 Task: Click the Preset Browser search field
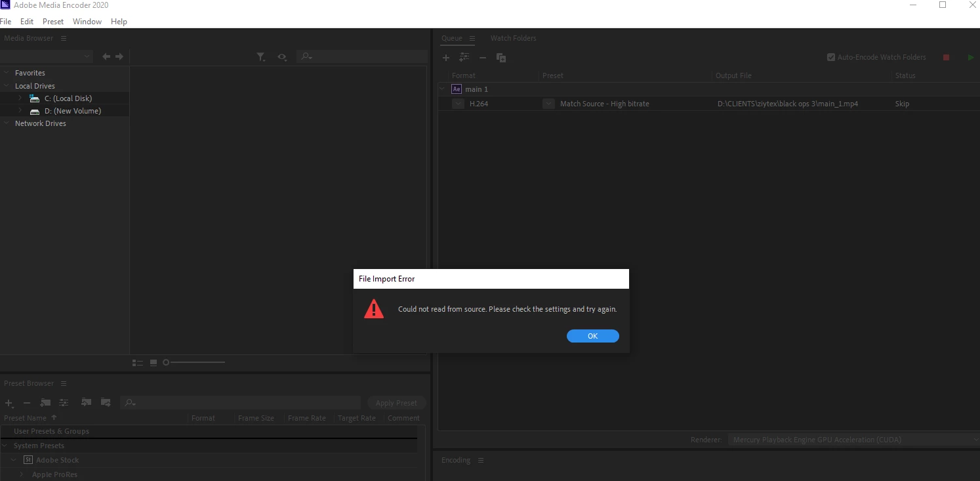coord(241,403)
